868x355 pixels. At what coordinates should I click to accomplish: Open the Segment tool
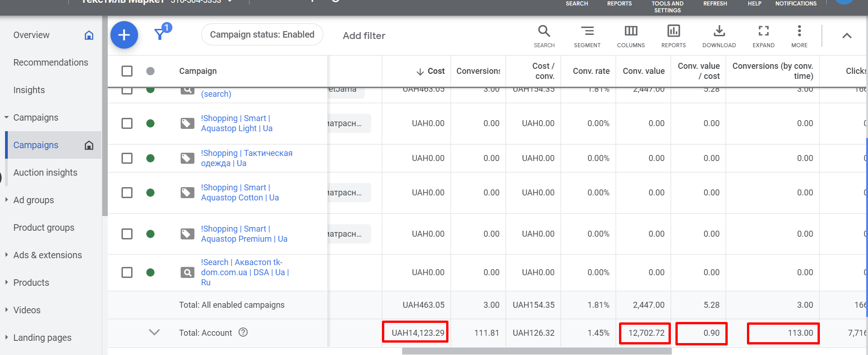point(587,36)
